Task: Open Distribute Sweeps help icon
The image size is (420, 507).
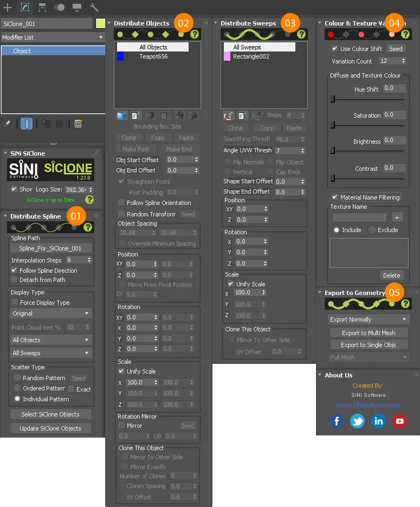Action: click(301, 34)
